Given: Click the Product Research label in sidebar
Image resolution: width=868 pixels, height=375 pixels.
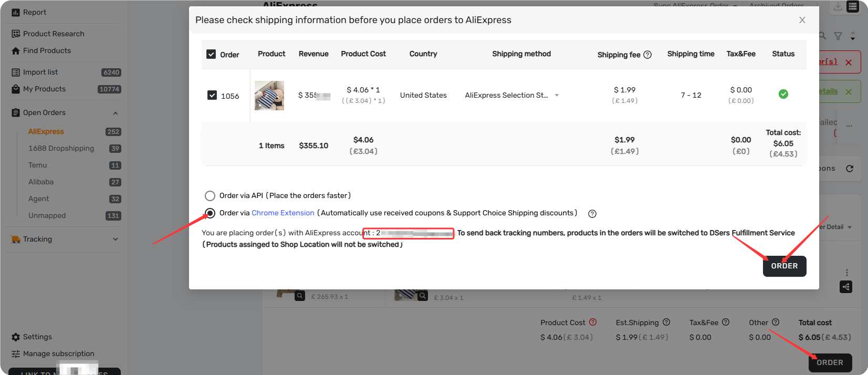Looking at the screenshot, I should 54,34.
